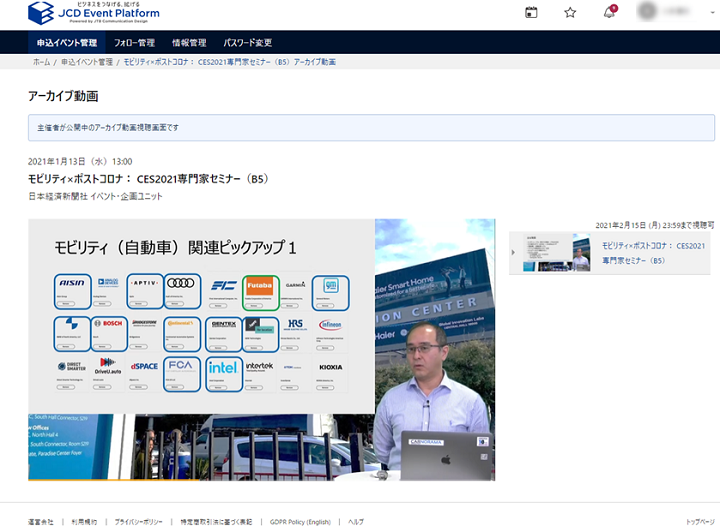Image resolution: width=720 pixels, height=532 pixels.
Task: Open 特定商取引法に基づく表記 footer link
Action: coord(216,522)
